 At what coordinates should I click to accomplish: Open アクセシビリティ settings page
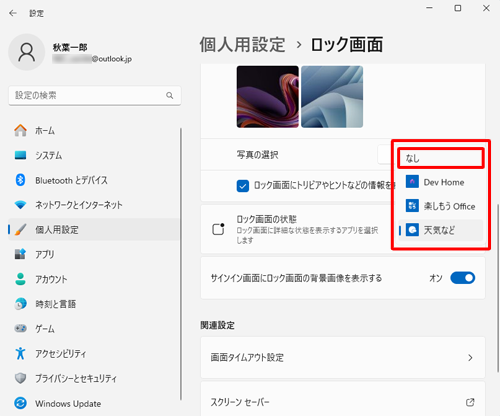click(x=94, y=353)
